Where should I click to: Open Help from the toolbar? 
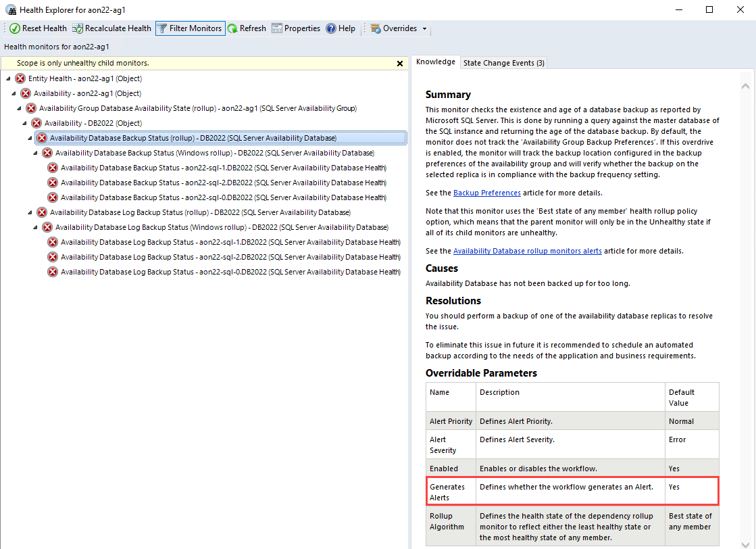pyautogui.click(x=341, y=28)
